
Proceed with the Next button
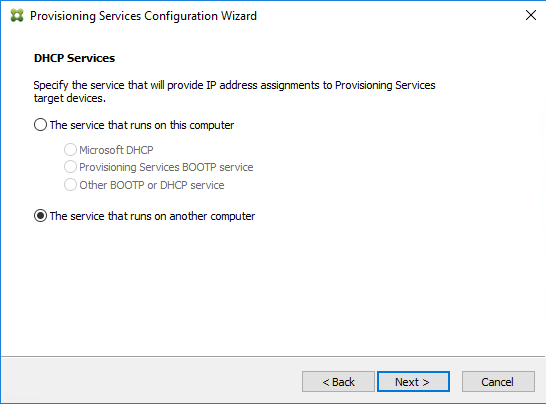(413, 382)
